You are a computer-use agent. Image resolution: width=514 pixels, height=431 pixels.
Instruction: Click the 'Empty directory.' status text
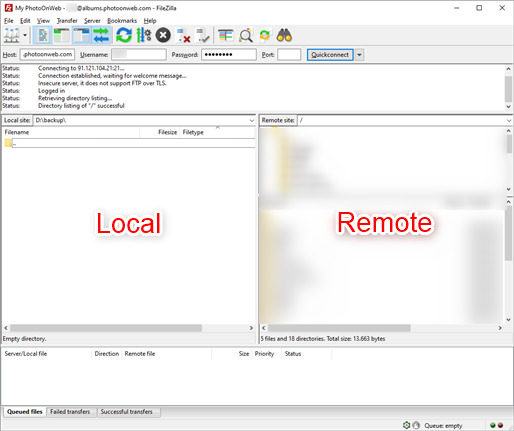[25, 339]
